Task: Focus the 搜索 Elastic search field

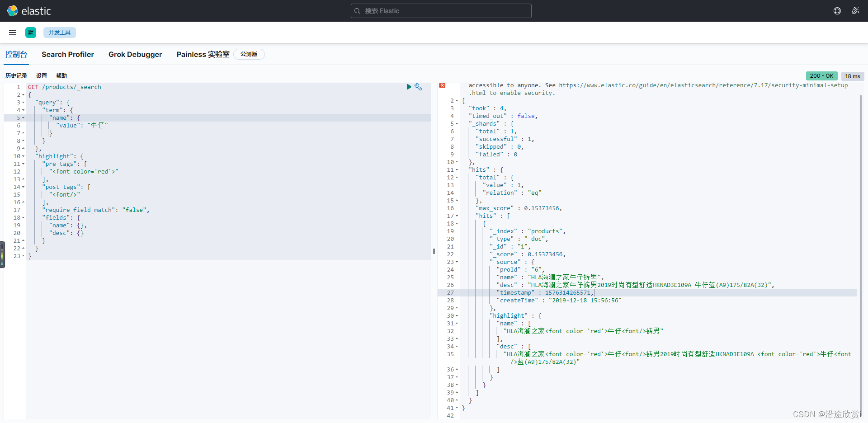Action: click(441, 11)
